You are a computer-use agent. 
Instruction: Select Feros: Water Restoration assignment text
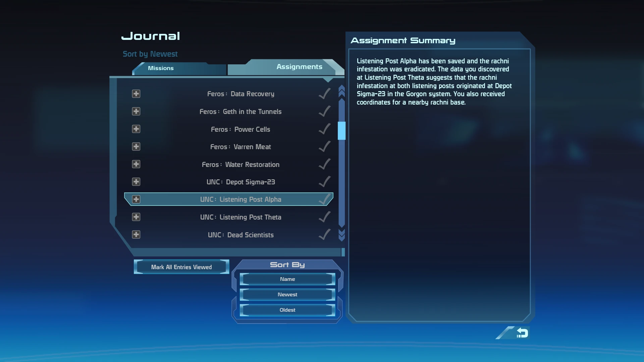[x=240, y=165]
